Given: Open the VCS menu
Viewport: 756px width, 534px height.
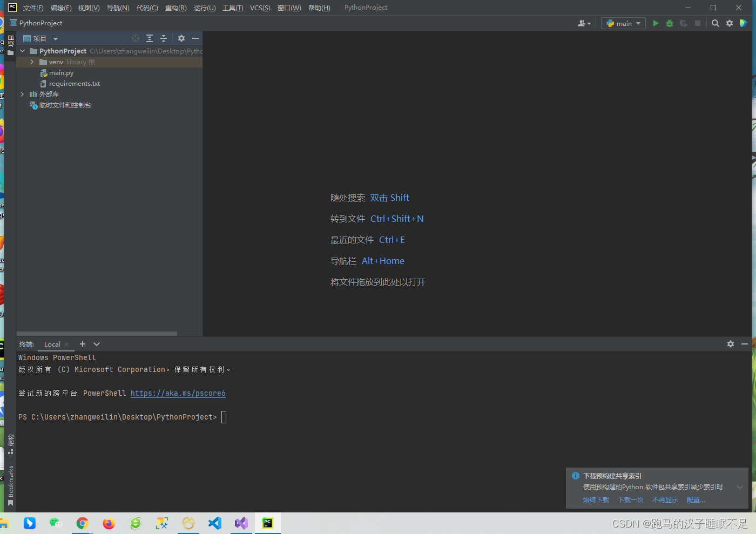Looking at the screenshot, I should coord(260,8).
